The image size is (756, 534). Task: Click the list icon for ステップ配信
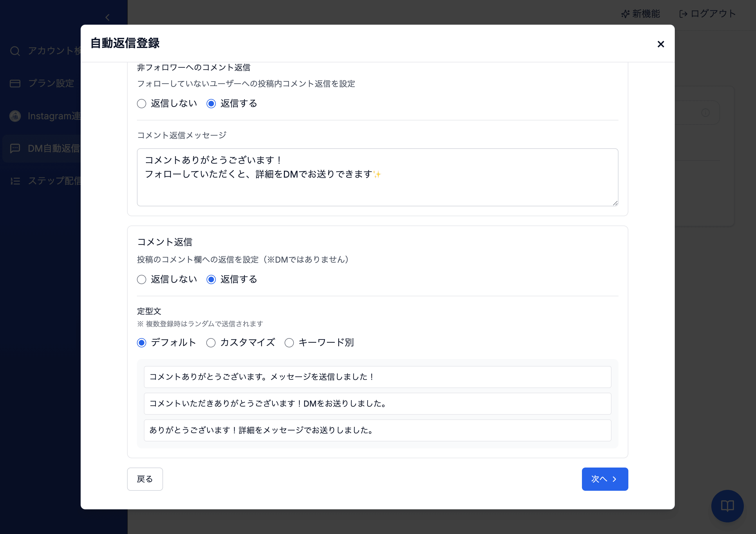pos(15,181)
